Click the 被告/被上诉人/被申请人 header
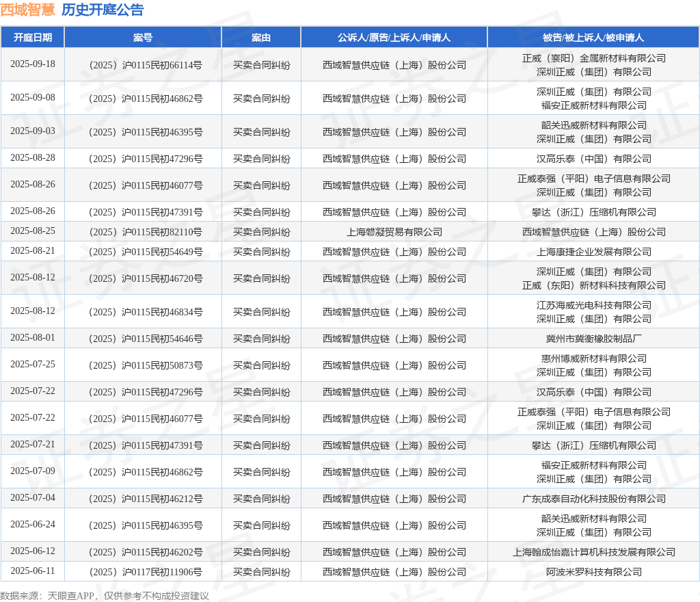Screen dimensions: 700x602 [593, 38]
